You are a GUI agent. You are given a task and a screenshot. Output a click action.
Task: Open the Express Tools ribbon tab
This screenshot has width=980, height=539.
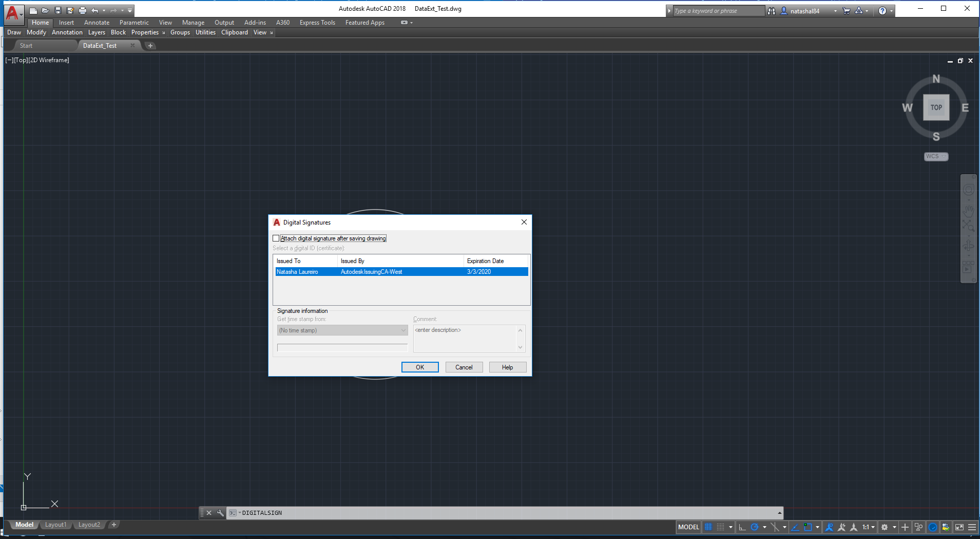317,23
